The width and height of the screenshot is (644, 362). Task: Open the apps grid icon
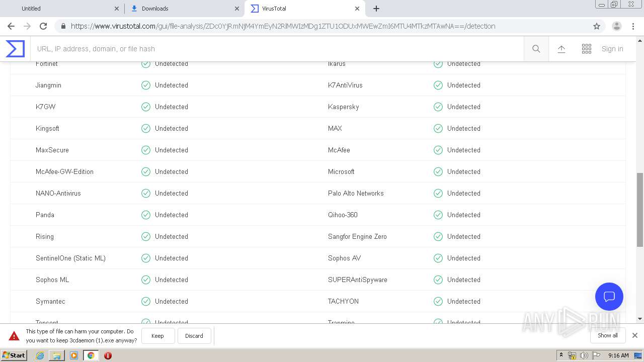587,49
